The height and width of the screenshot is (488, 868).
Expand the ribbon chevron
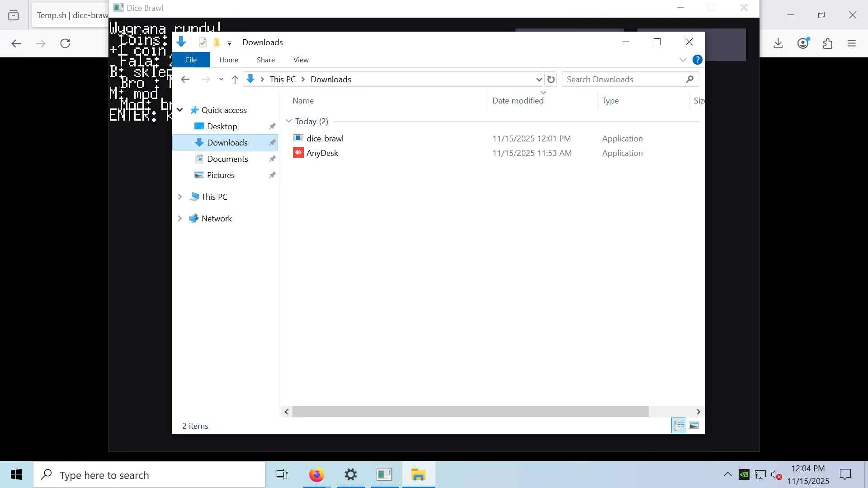[683, 60]
